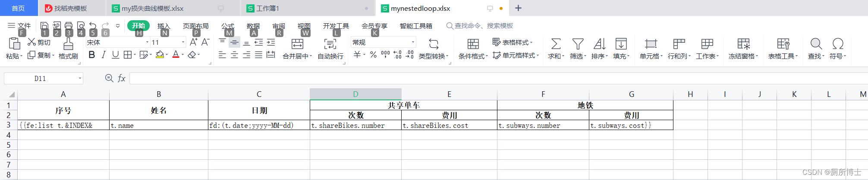868x180 pixels.
Task: Open the font size dropdown showing 11
Action: tap(183, 42)
